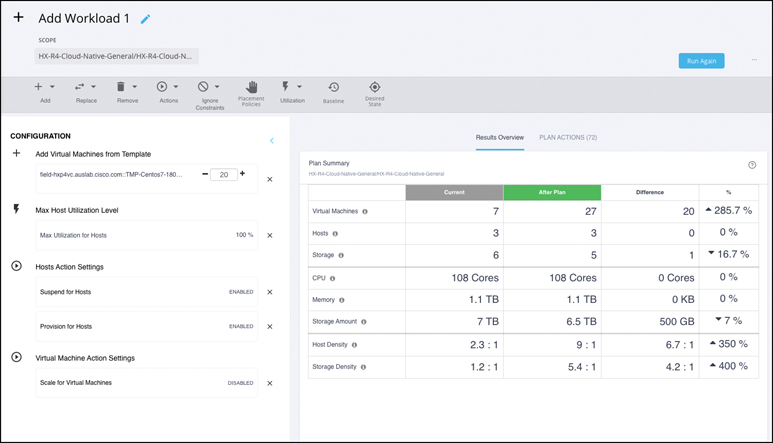773x443 pixels.
Task: Remove the Suspend for Hosts setting
Action: pyautogui.click(x=270, y=293)
